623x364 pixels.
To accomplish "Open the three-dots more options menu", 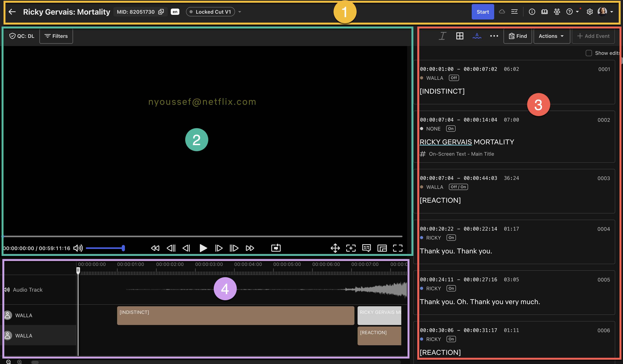I will pyautogui.click(x=494, y=36).
